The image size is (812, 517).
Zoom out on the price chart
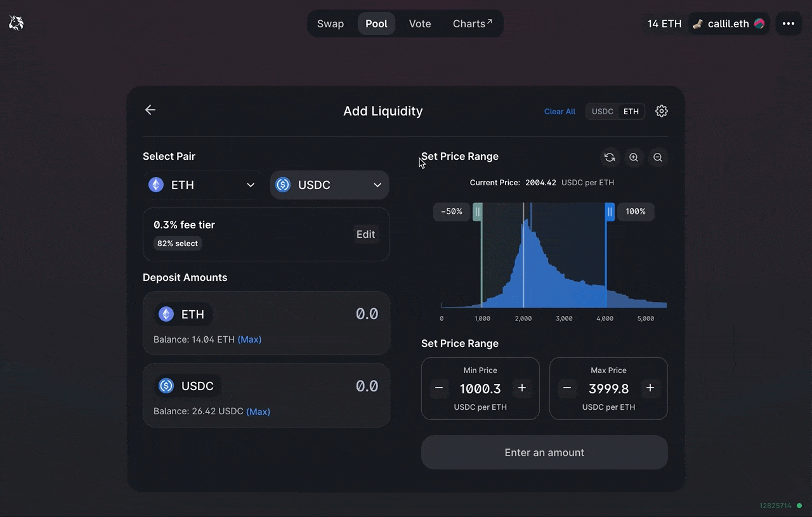tap(658, 158)
